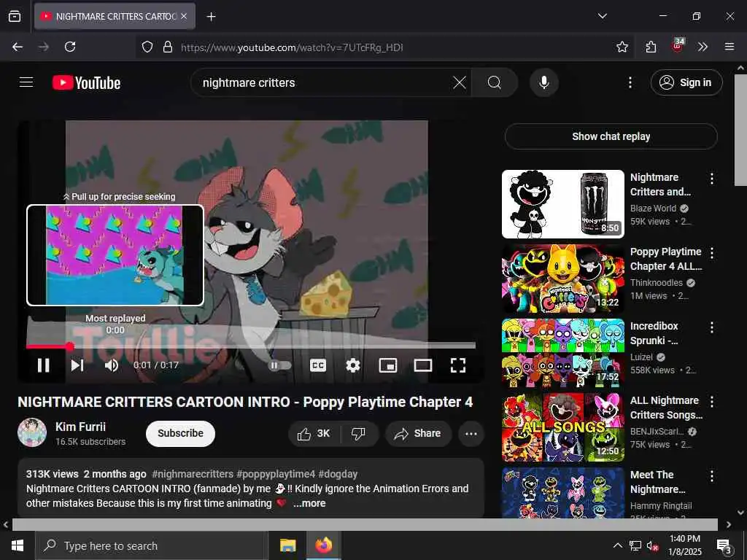Go to YouTube home via logo
This screenshot has width=747, height=560.
click(86, 83)
